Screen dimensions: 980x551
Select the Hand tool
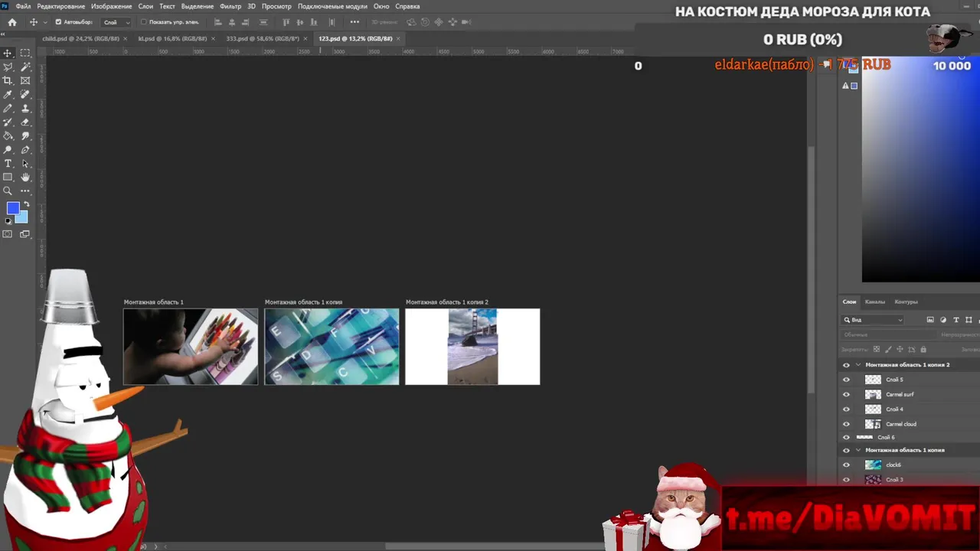coord(25,177)
